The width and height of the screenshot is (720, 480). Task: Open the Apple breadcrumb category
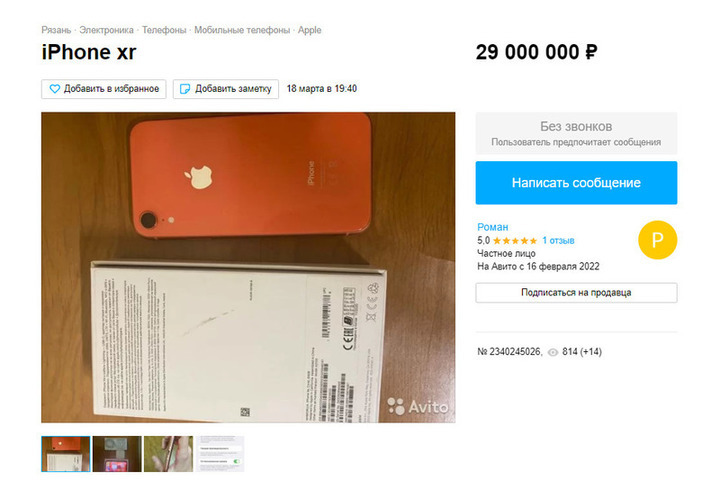click(309, 30)
